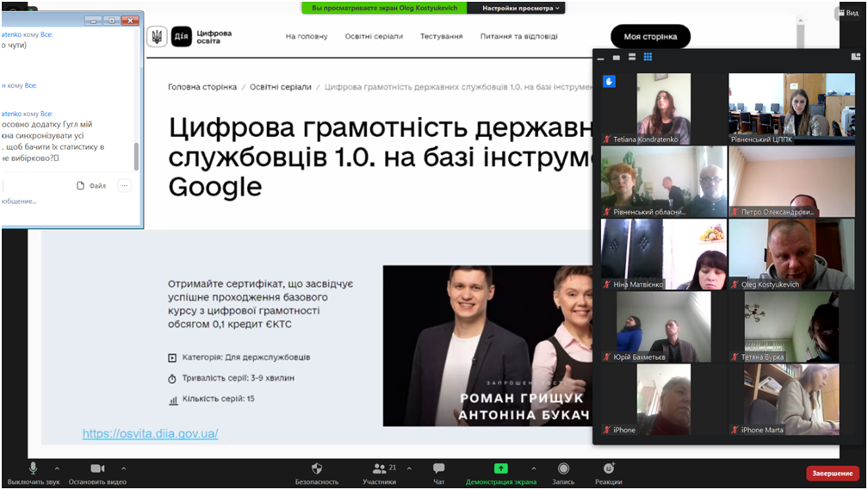This screenshot has width=868, height=490.
Task: Start recording with the Запись icon
Action: [x=564, y=468]
